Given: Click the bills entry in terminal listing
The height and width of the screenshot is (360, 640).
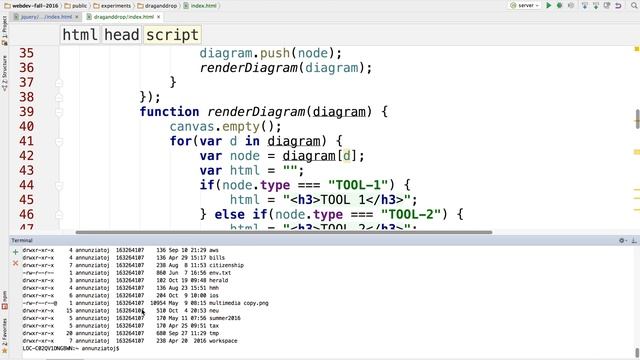Looking at the screenshot, I should (x=217, y=258).
